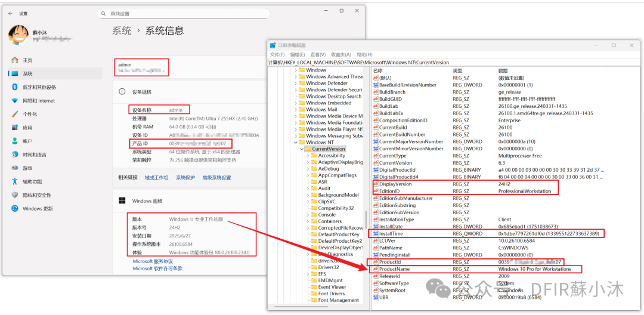Image resolution: width=644 pixels, height=315 pixels.
Task: Open Accounts (帐户) settings
Action: click(55, 141)
